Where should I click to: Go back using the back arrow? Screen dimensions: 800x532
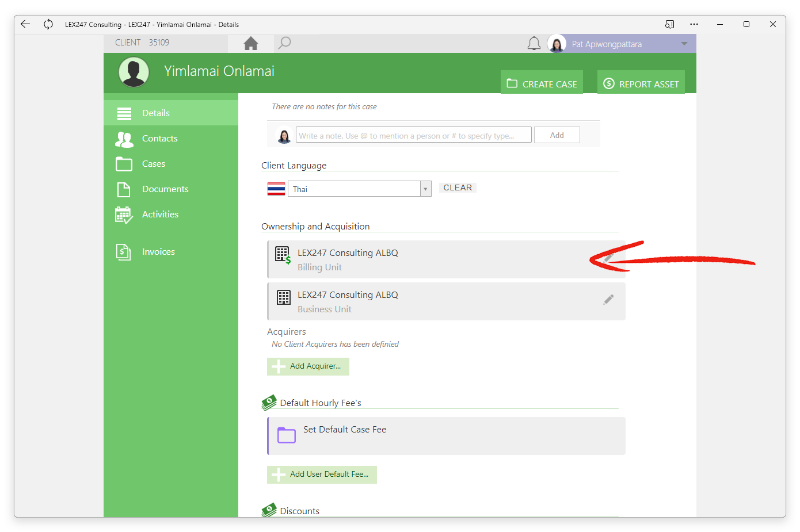click(25, 24)
